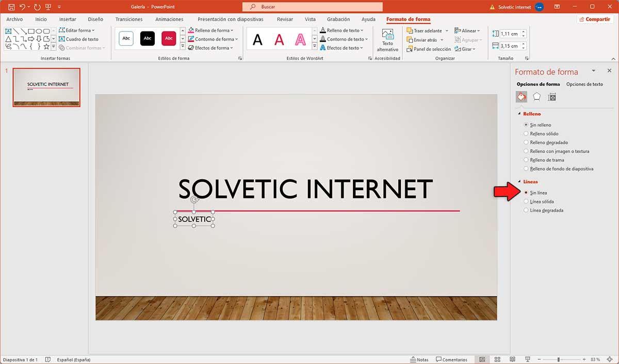Open Relleno de texto dropdown
This screenshot has width=619, height=364.
click(341, 30)
